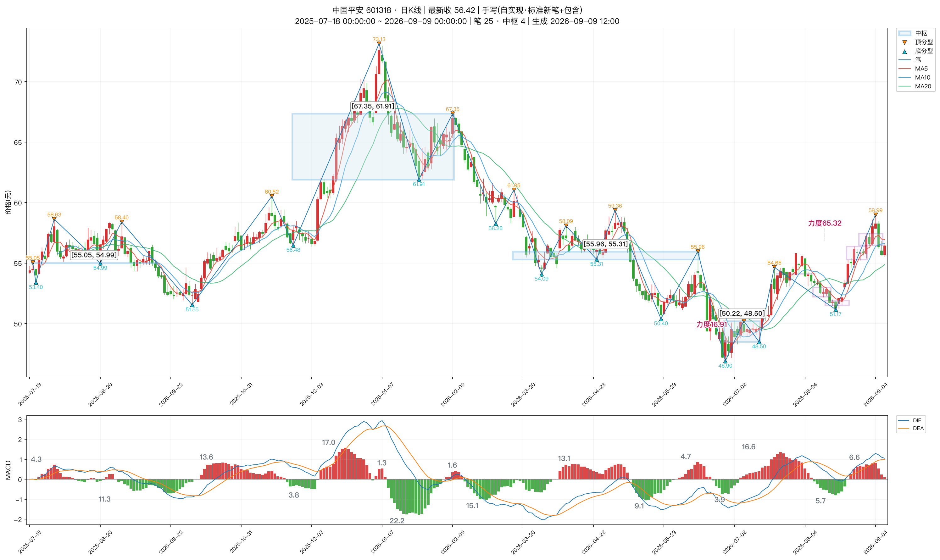
Task: Click the 笔 legend label
Action: point(918,60)
